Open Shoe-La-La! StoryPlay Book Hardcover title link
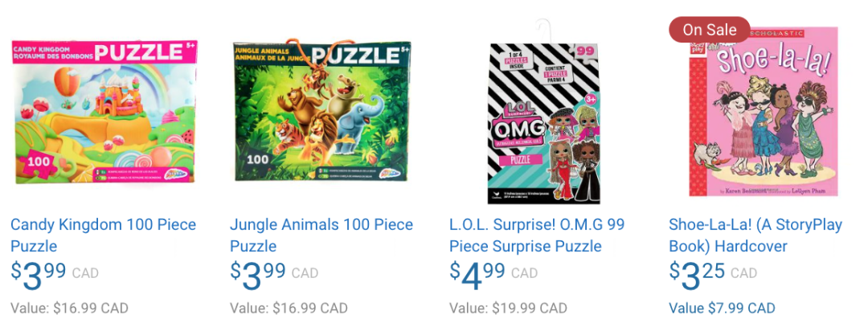This screenshot has width=868, height=319. click(x=755, y=235)
